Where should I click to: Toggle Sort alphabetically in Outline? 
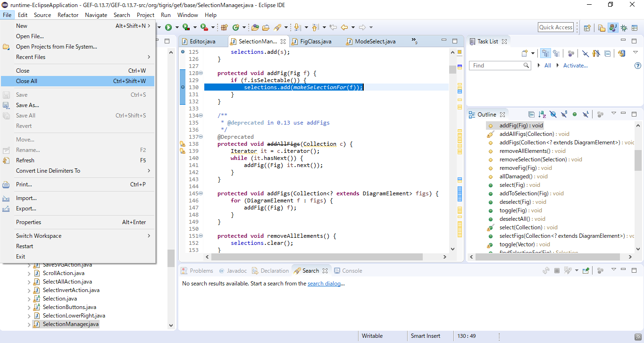click(542, 114)
